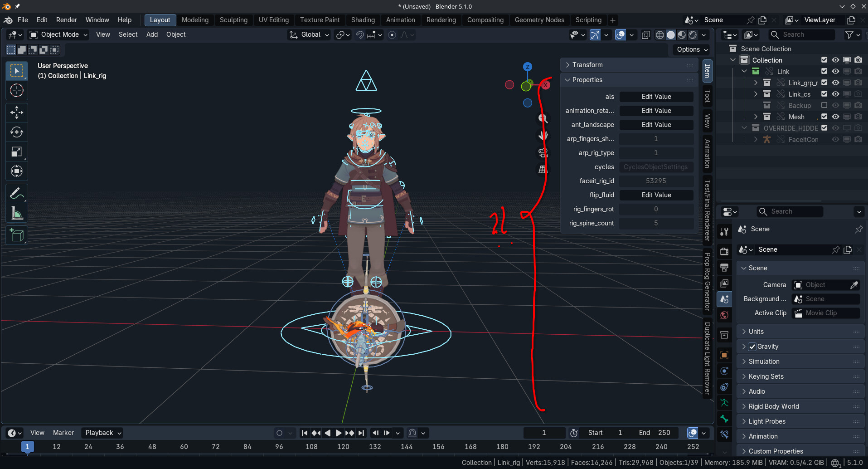Screen dimensions: 868x469
Task: Click the outliner filter funnel icon
Action: (849, 34)
